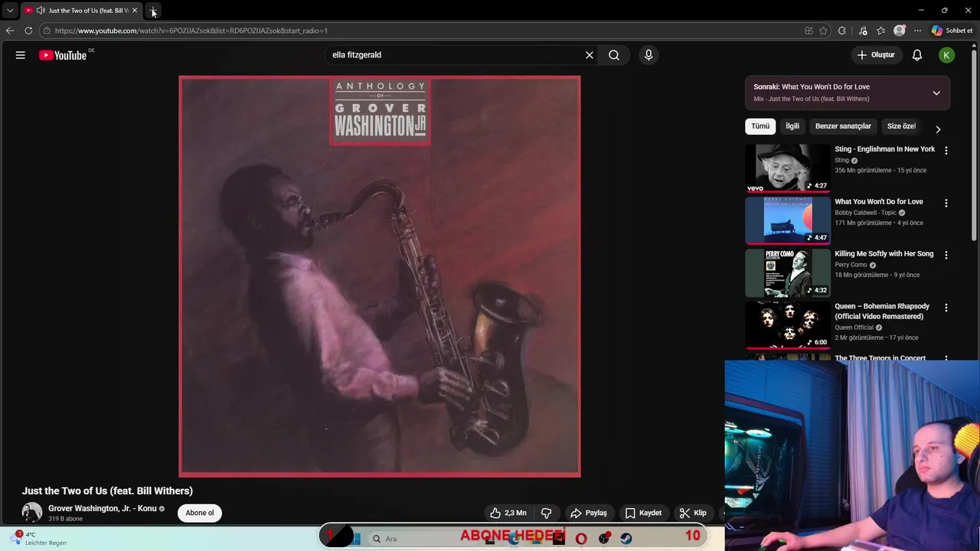Mute tab via speaker icon
This screenshot has width=980, height=551.
point(41,11)
